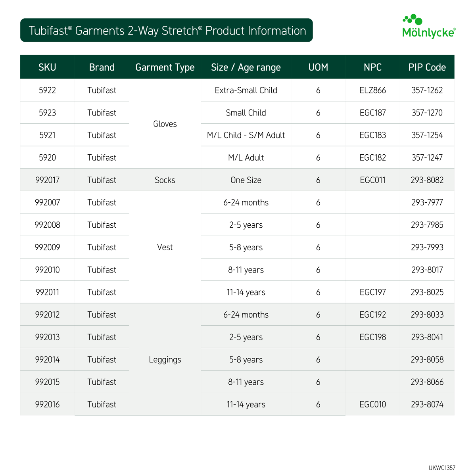Select PIP code 293-8082
The image size is (476, 476).
427,180
